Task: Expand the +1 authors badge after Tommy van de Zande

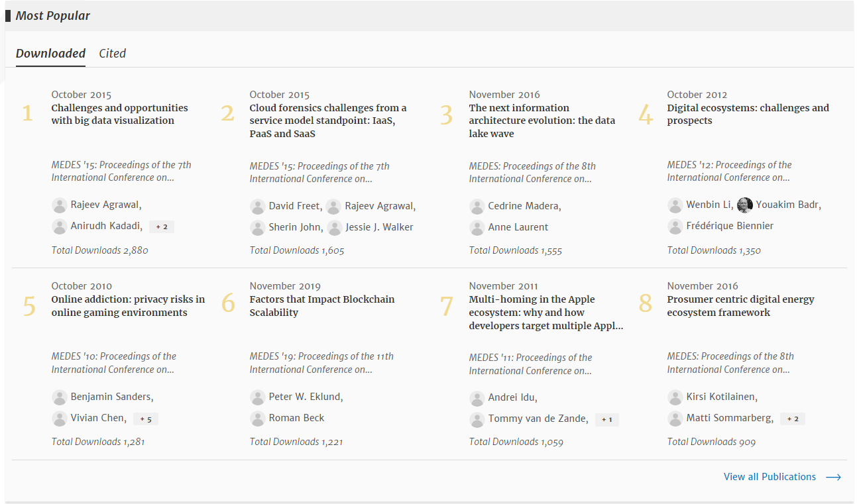Action: point(606,419)
